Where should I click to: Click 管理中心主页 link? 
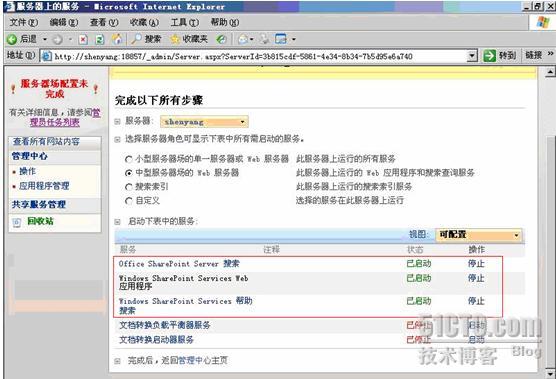click(203, 361)
